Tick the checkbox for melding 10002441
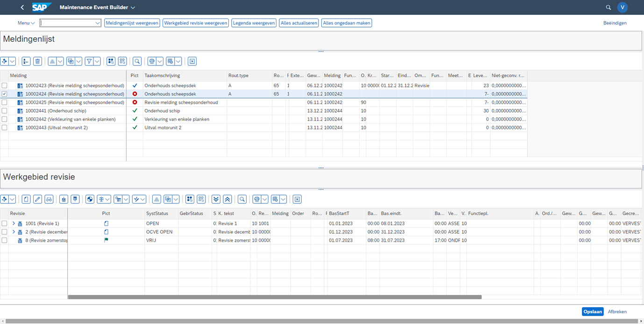This screenshot has width=644, height=324. (5, 110)
